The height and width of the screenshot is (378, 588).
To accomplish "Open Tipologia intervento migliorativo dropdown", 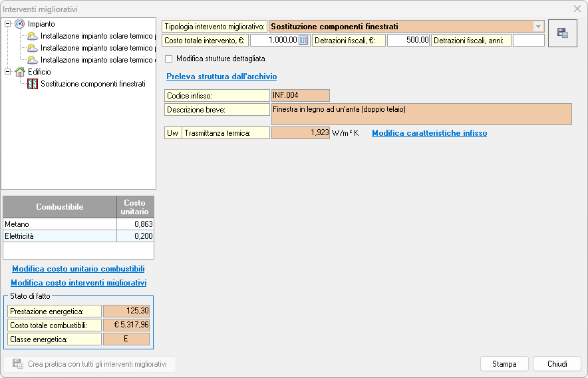I will pyautogui.click(x=538, y=27).
